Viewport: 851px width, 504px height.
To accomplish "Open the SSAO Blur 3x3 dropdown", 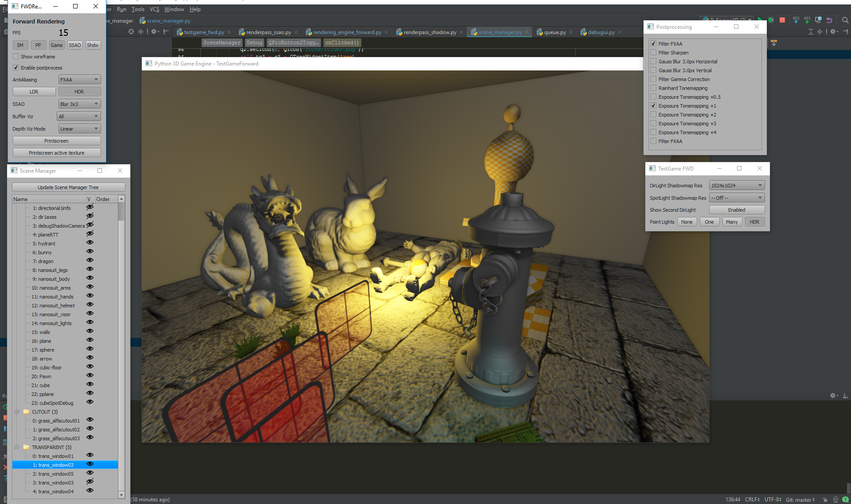I will point(80,104).
